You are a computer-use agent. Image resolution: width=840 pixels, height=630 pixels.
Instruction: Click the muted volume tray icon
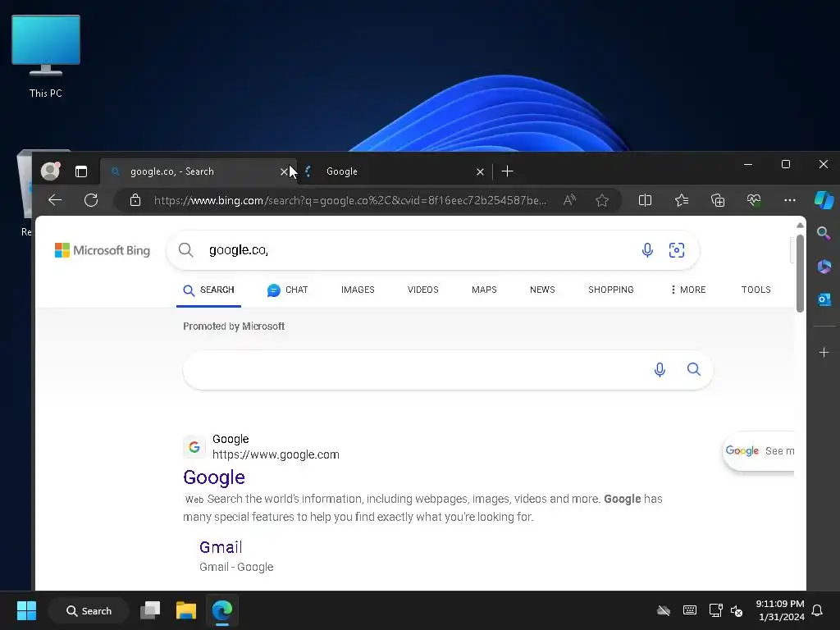[737, 610]
